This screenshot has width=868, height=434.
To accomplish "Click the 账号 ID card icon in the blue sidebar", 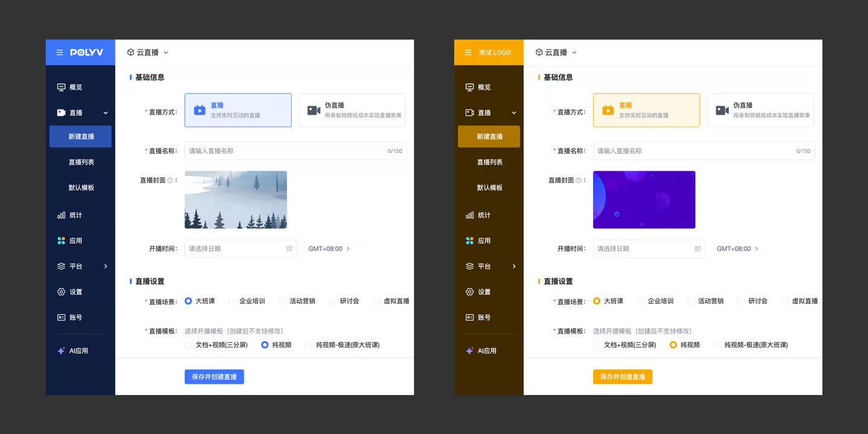I will pyautogui.click(x=61, y=317).
